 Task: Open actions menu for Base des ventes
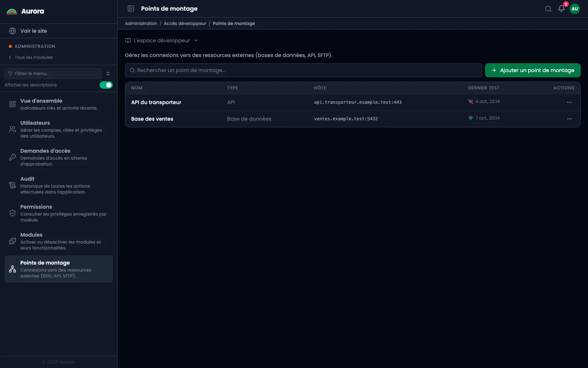point(569,119)
